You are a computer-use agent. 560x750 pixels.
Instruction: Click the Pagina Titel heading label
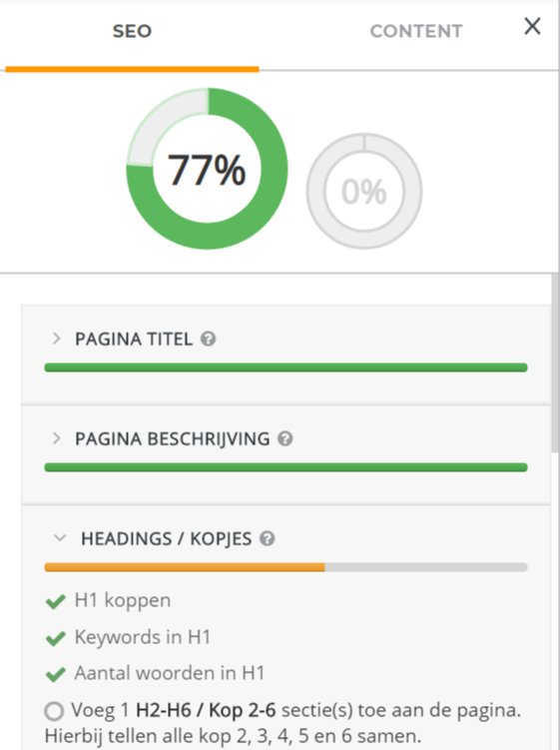134,340
